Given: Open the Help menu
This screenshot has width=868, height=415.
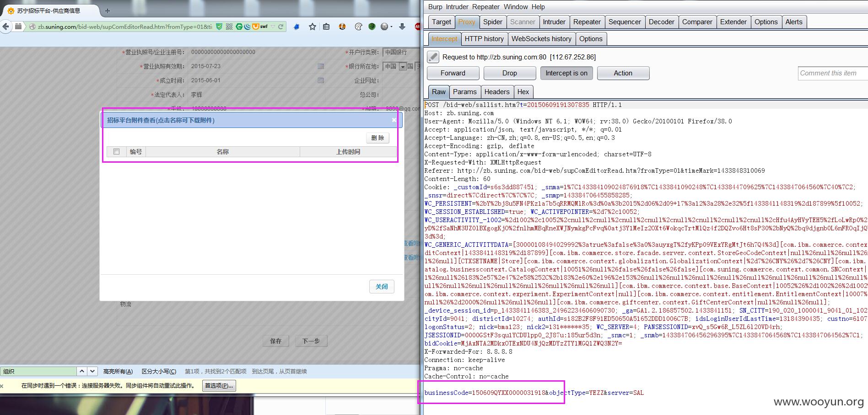Looking at the screenshot, I should point(538,7).
